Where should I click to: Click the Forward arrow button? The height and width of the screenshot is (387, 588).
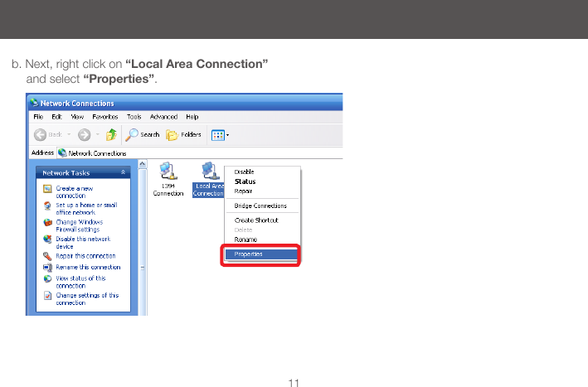click(85, 134)
